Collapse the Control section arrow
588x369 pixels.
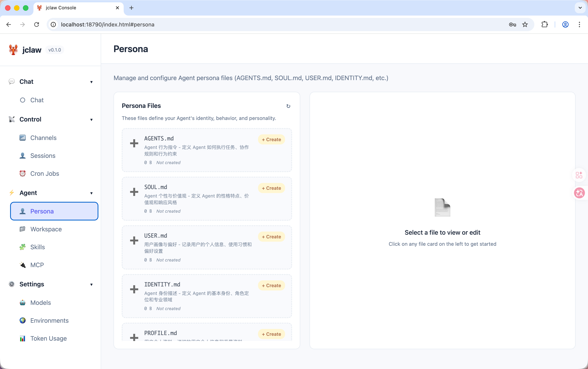click(x=91, y=120)
